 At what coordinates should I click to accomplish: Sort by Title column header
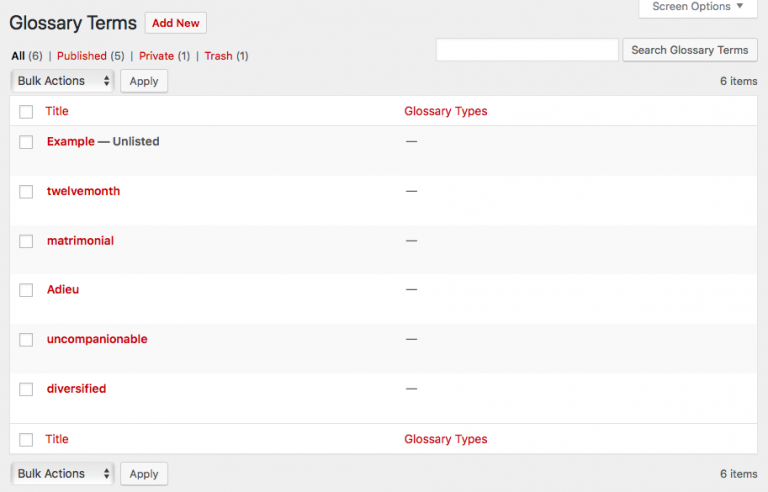click(57, 111)
